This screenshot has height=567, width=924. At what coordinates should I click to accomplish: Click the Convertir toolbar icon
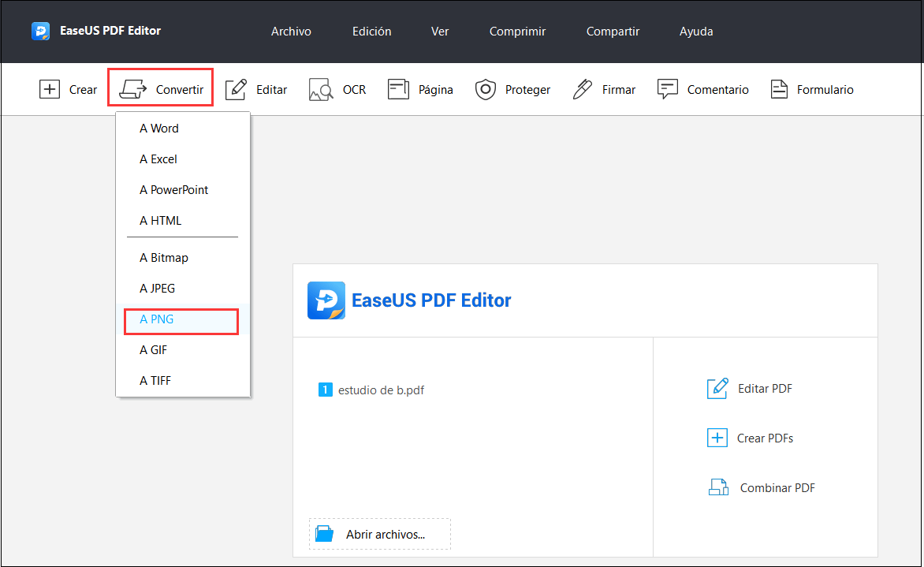click(132, 90)
